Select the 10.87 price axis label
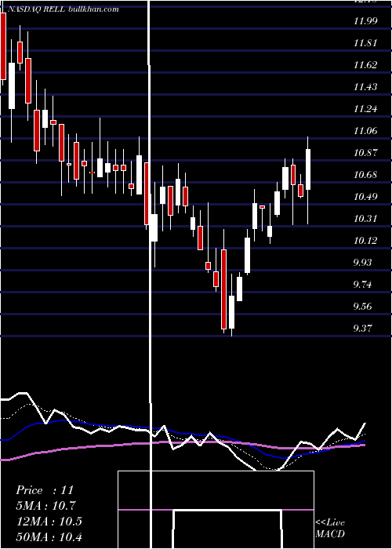Image resolution: width=392 pixels, height=549 pixels. click(x=365, y=153)
